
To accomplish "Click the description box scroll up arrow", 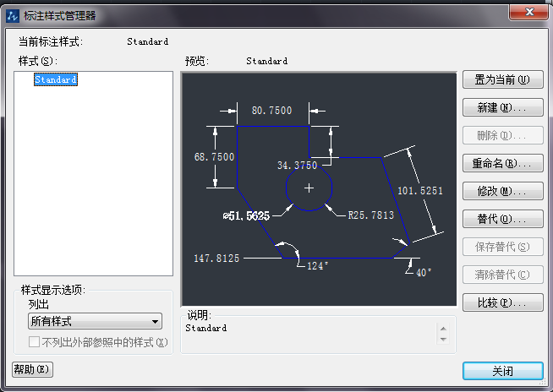I will pyautogui.click(x=443, y=328).
